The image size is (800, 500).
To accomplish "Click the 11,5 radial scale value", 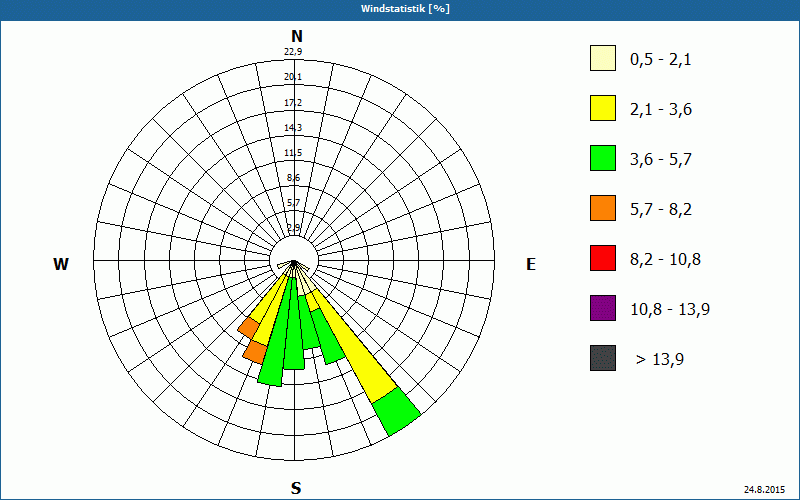I will (x=293, y=153).
